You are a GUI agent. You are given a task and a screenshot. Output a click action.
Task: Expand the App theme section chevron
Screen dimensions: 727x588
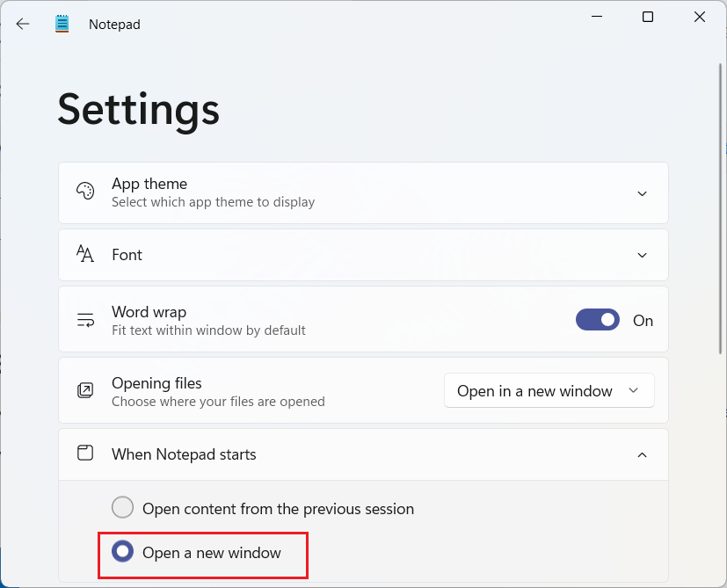coord(642,193)
